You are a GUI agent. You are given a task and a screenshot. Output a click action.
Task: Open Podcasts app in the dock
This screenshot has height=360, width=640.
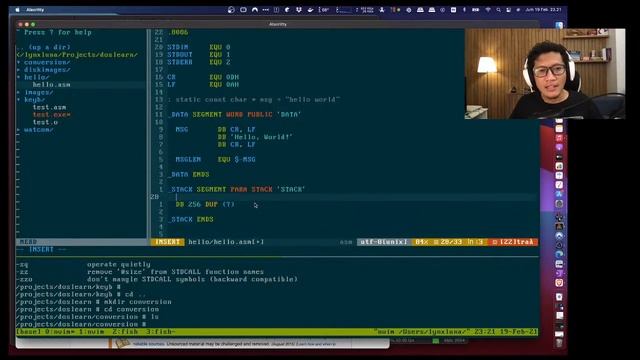tap(559, 147)
